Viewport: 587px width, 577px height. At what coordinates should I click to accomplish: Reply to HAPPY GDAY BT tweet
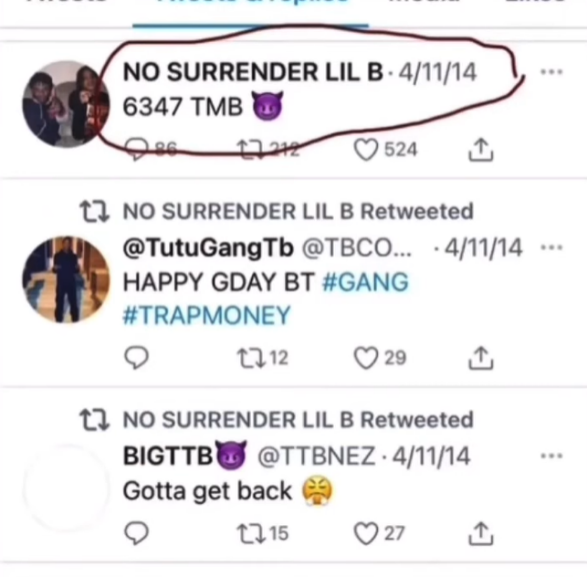point(136,358)
